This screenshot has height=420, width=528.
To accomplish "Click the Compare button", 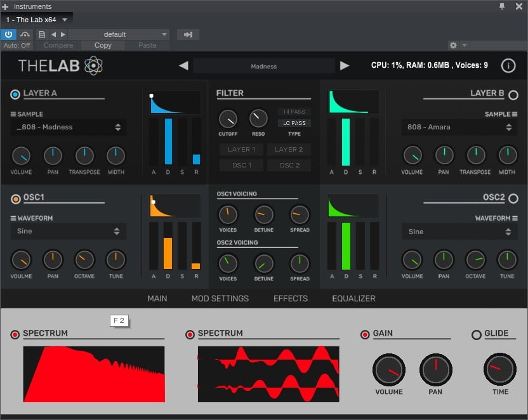I will point(58,45).
